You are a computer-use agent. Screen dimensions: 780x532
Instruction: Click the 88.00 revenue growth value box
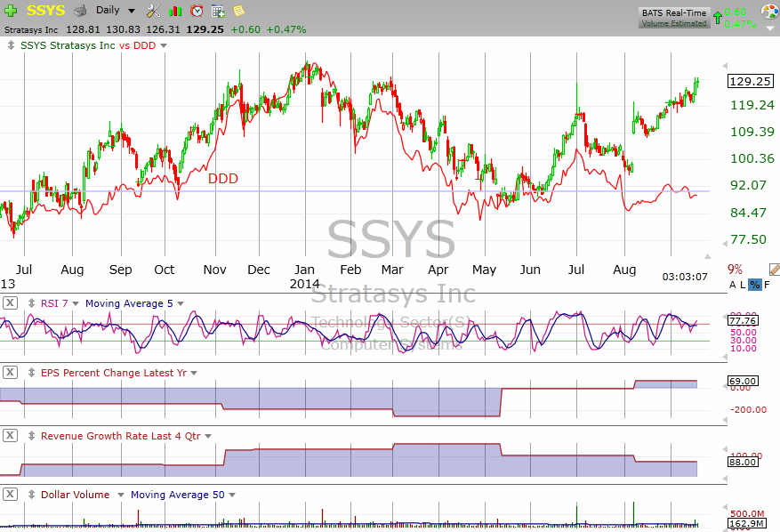[743, 463]
